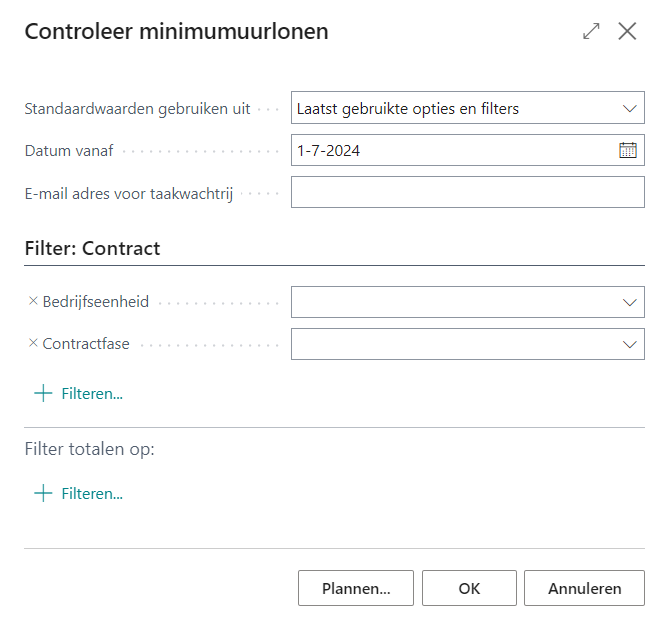Click inside the Bedrijfseenheid filter field
Image resolution: width=672 pixels, height=625 pixels.
(450, 302)
